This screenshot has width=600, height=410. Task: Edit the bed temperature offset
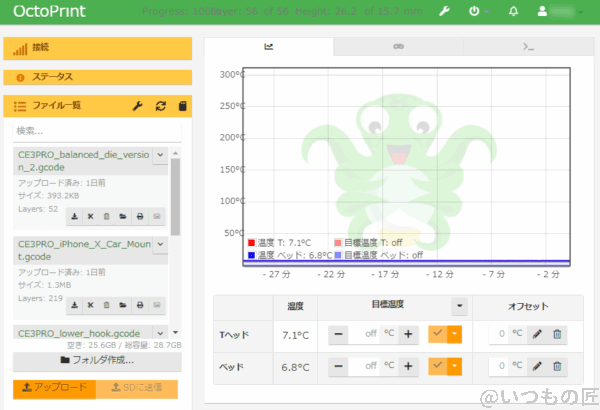pos(537,367)
